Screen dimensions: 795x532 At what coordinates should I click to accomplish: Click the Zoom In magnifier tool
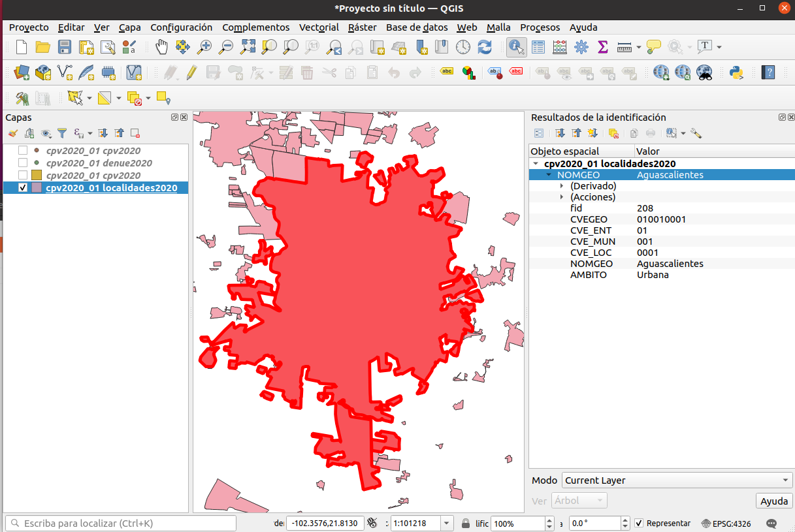[x=205, y=47]
